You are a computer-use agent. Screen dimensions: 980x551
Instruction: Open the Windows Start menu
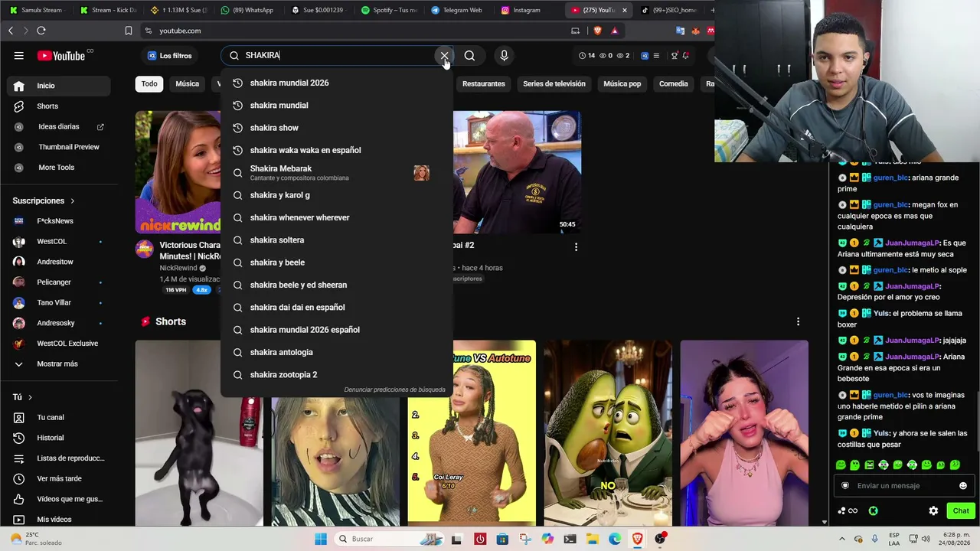point(321,539)
